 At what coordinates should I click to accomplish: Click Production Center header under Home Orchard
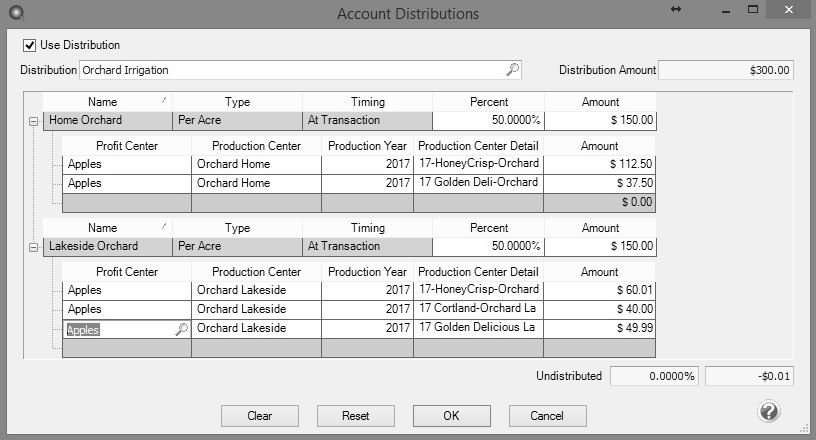tap(257, 146)
